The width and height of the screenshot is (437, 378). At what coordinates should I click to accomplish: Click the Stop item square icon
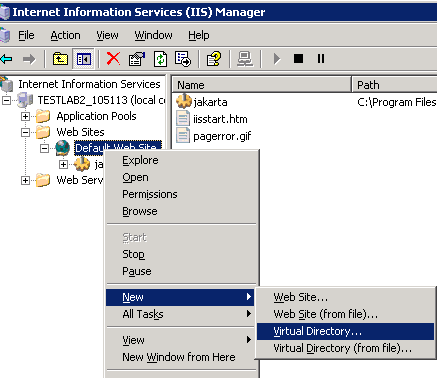[x=298, y=59]
